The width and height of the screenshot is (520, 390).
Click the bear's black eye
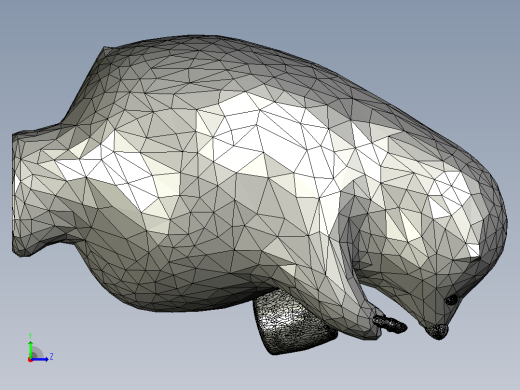click(x=452, y=300)
